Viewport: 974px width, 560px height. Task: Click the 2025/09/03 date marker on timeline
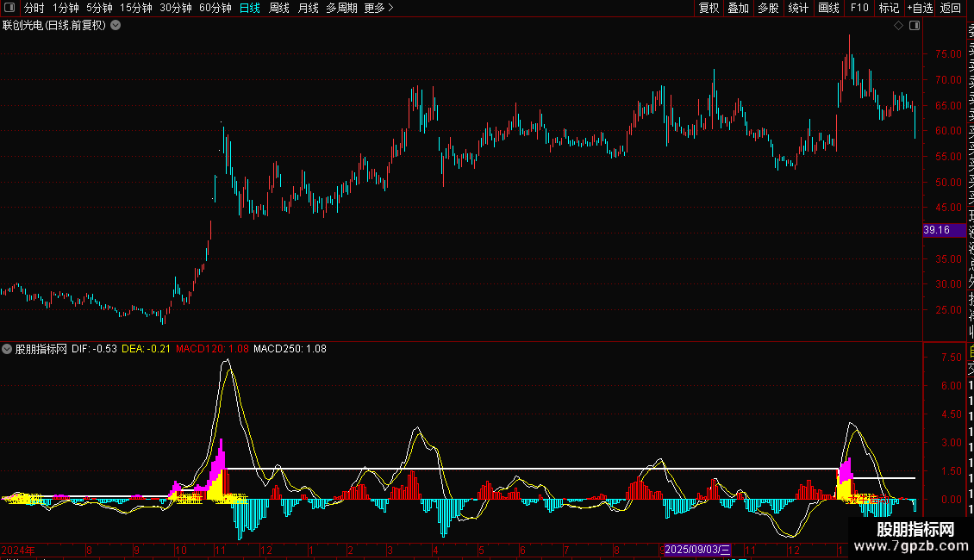point(696,549)
